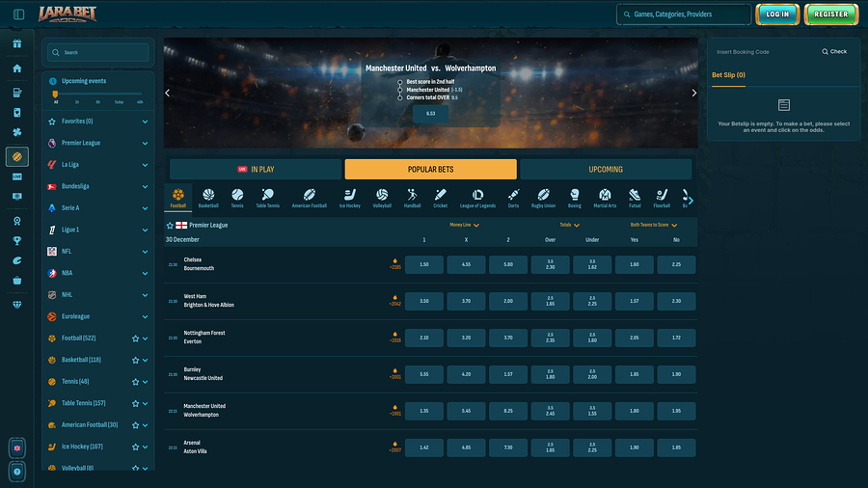Screen dimensions: 868x488
Task: Open the Bet Slip (0) tab
Action: click(728, 75)
